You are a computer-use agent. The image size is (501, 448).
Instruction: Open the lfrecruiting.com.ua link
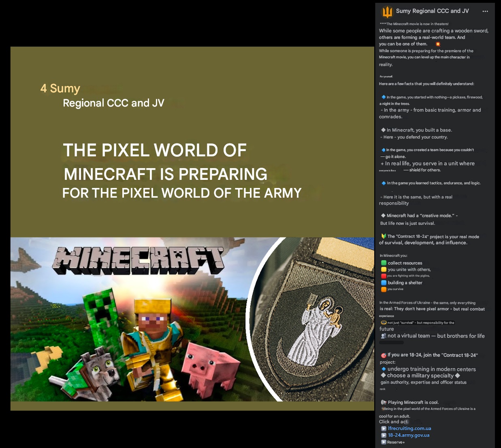[409, 429]
